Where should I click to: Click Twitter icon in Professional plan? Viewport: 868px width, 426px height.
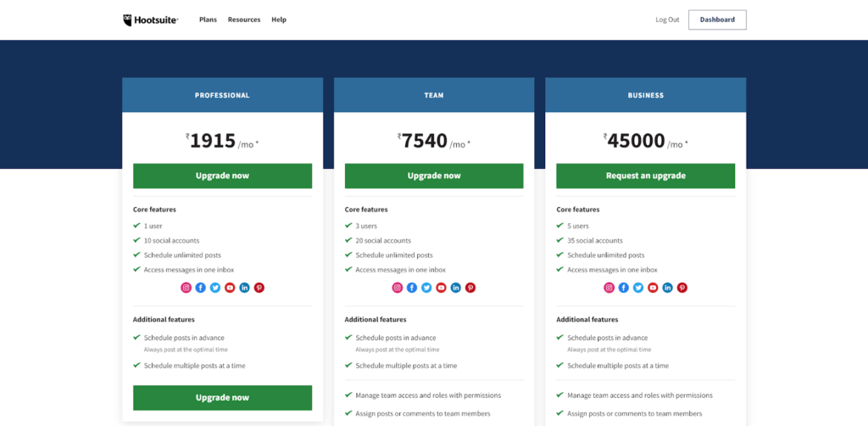click(x=215, y=288)
